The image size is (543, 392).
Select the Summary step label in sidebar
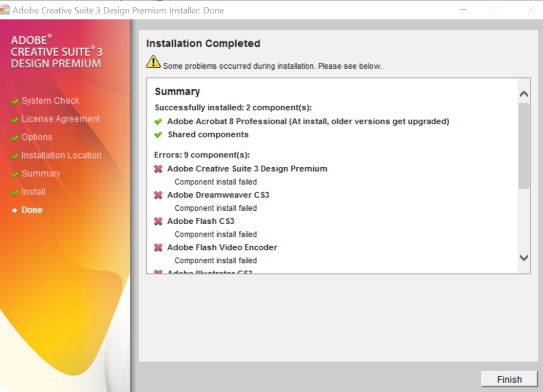coord(41,174)
